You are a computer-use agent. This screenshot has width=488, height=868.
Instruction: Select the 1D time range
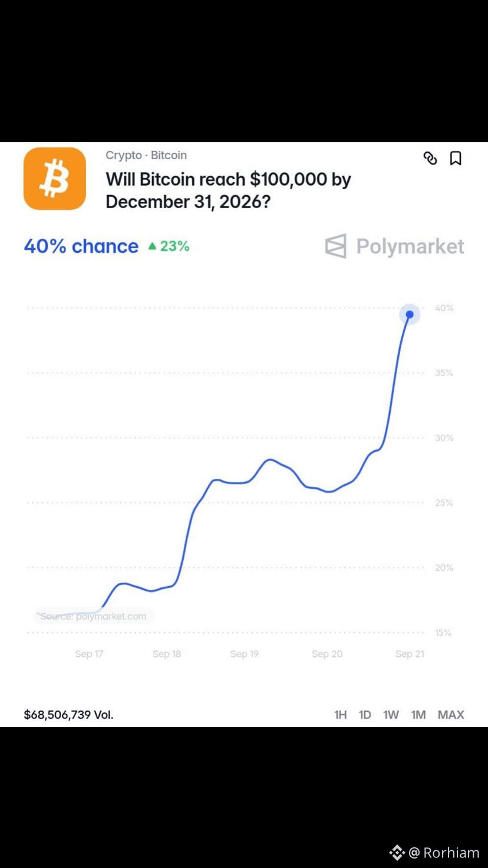(x=365, y=715)
